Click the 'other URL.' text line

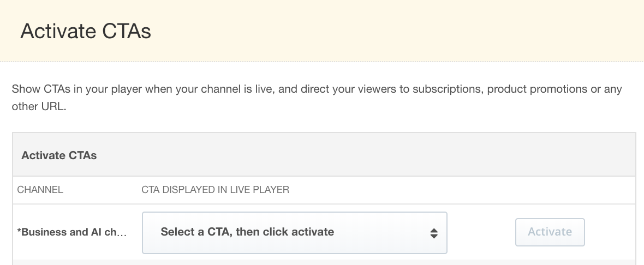click(x=39, y=107)
